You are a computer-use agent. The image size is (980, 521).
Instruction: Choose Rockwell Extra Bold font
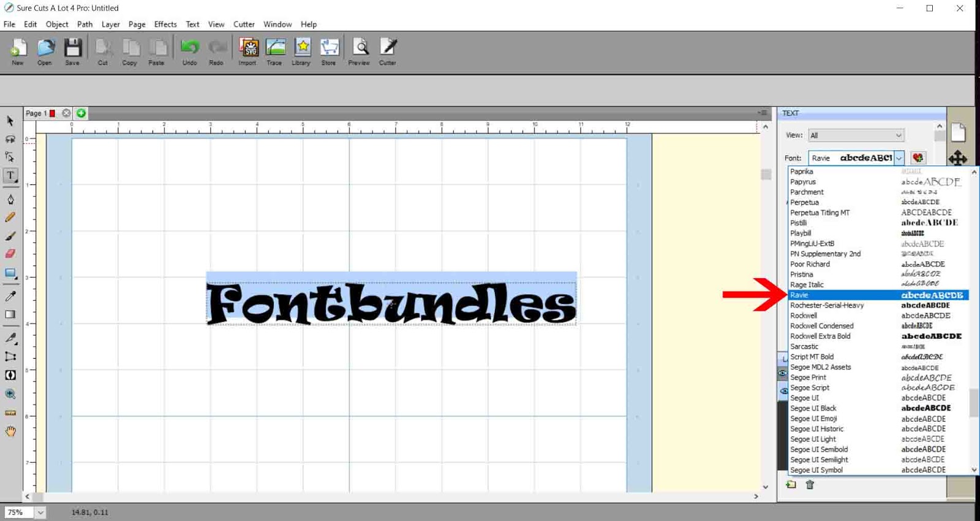(x=878, y=337)
